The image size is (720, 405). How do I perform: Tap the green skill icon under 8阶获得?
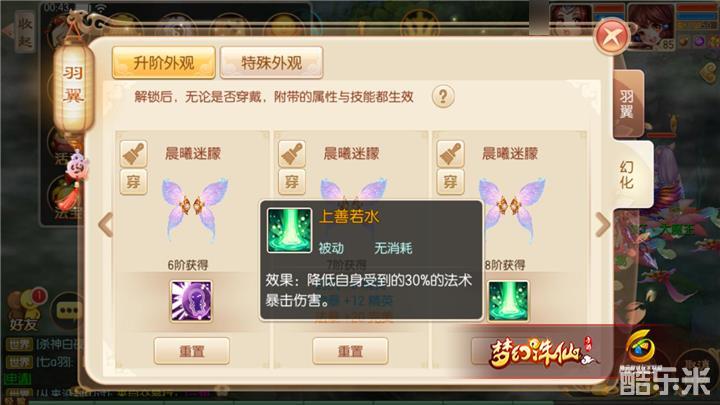[508, 301]
